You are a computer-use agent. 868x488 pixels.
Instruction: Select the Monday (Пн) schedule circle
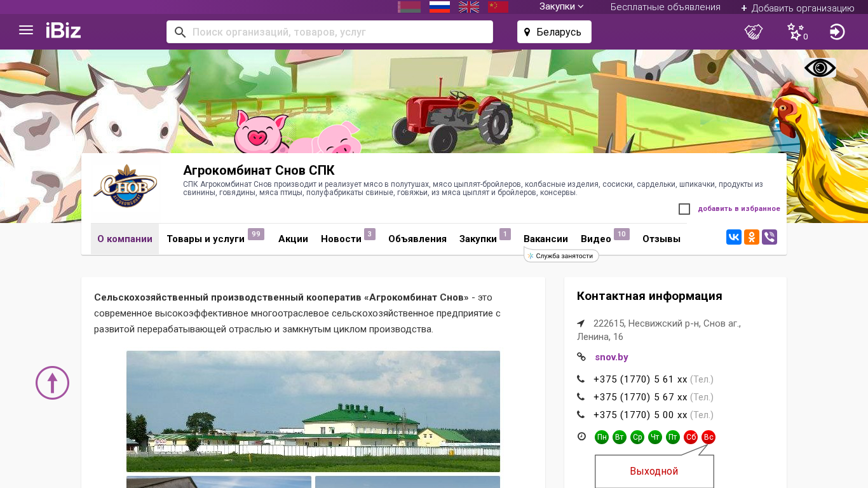(x=602, y=437)
